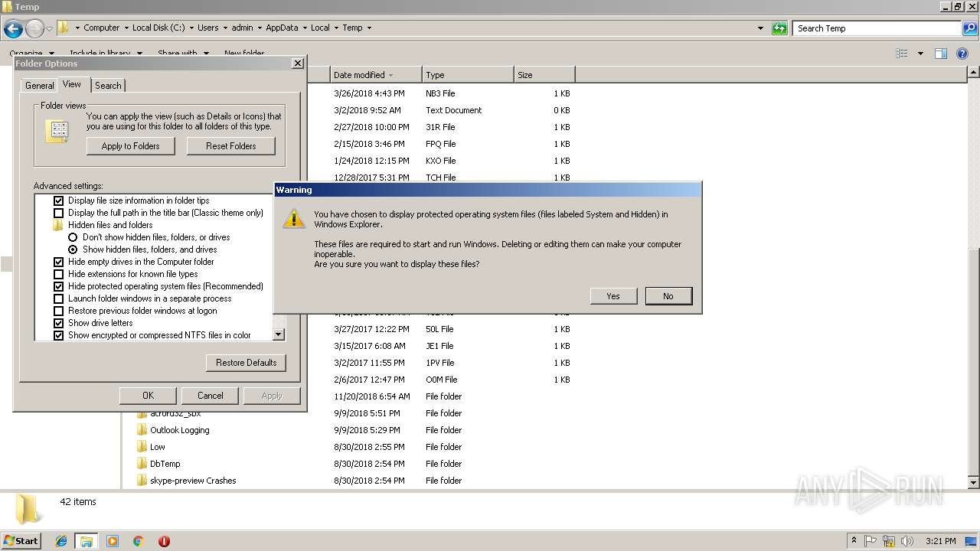Click Reset Folders button
Screen dimensions: 980x551
[x=231, y=146]
